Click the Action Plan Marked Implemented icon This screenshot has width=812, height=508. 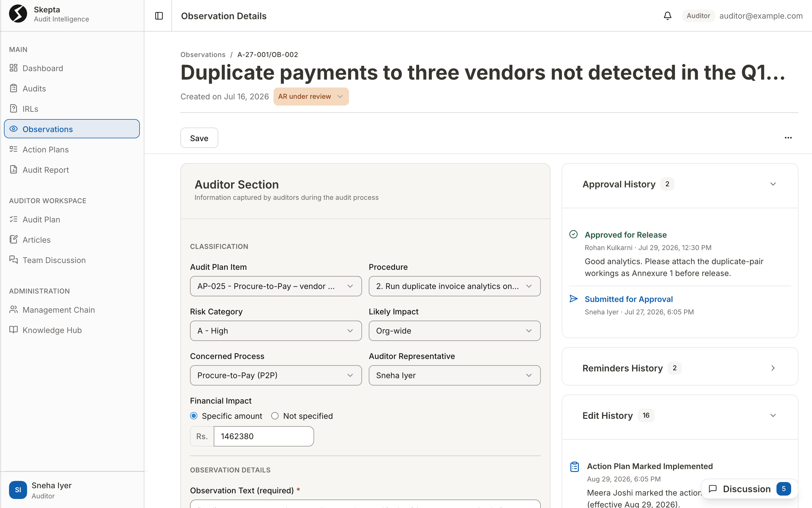pos(574,467)
